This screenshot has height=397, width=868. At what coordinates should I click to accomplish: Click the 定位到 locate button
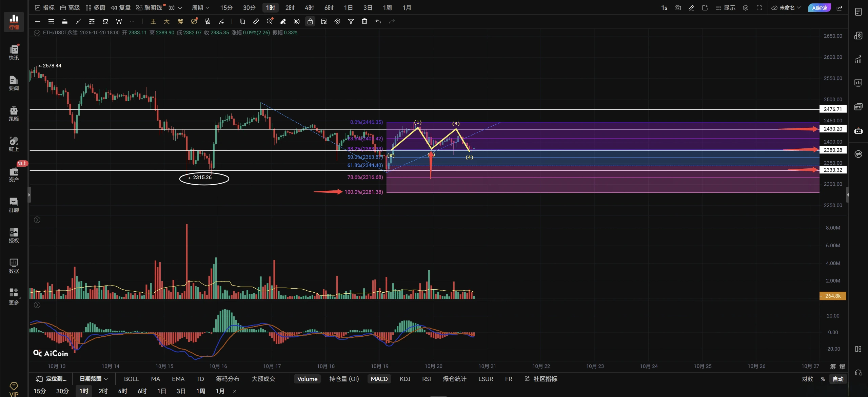(52, 379)
